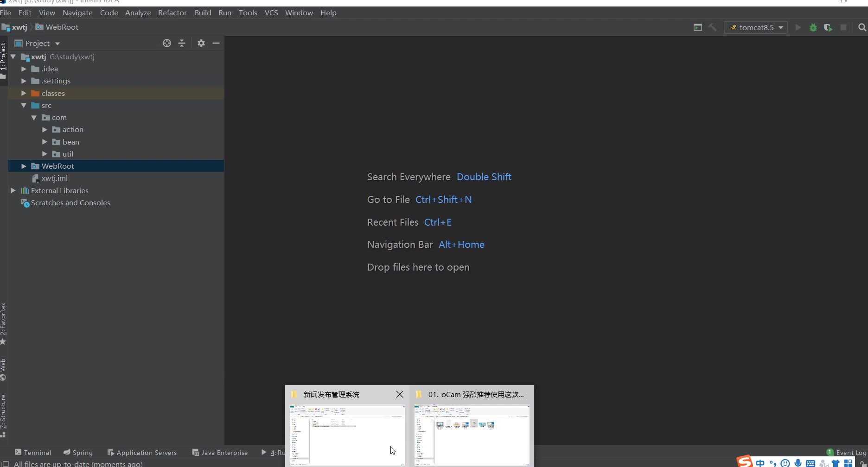Click the 新闻发布管理系统 window preview thumbnail

(x=347, y=435)
